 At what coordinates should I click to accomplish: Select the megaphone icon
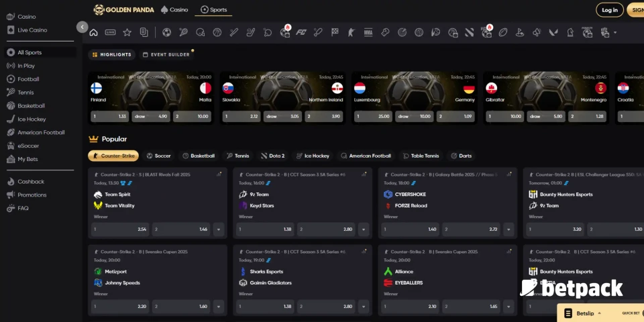(537, 32)
